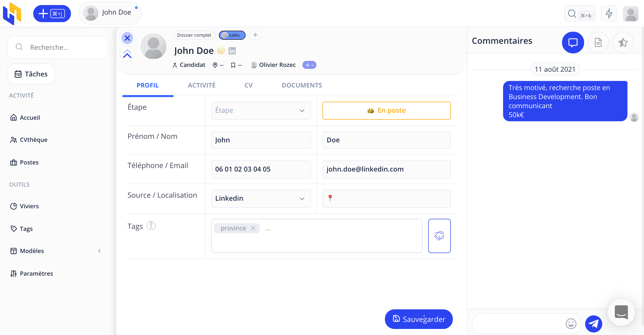The image size is (644, 335).
Task: Expand the Modèles sidebar submenu
Action: tap(100, 251)
